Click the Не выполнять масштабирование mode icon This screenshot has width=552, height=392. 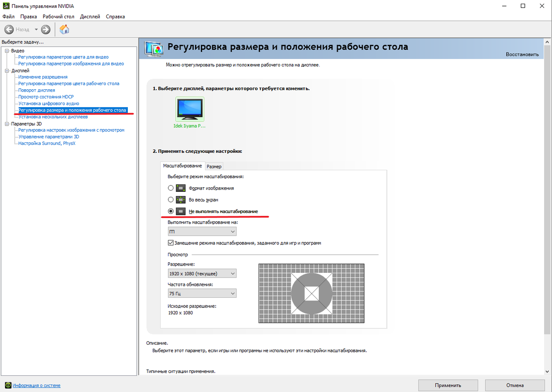(x=181, y=211)
